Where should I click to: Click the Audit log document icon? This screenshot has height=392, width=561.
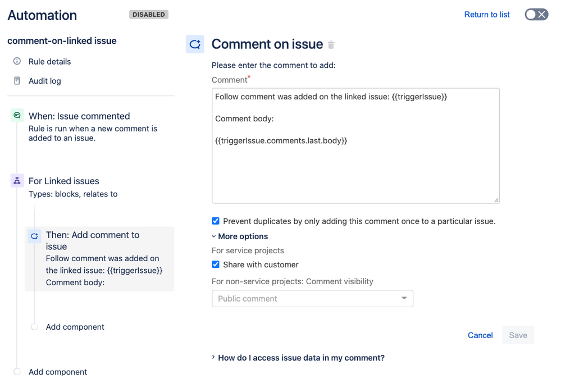(x=17, y=81)
